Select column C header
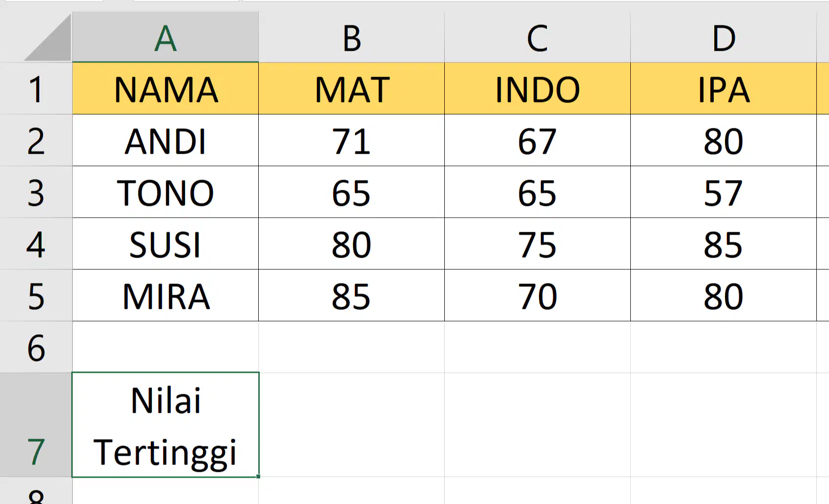Image resolution: width=829 pixels, height=504 pixels. click(538, 38)
